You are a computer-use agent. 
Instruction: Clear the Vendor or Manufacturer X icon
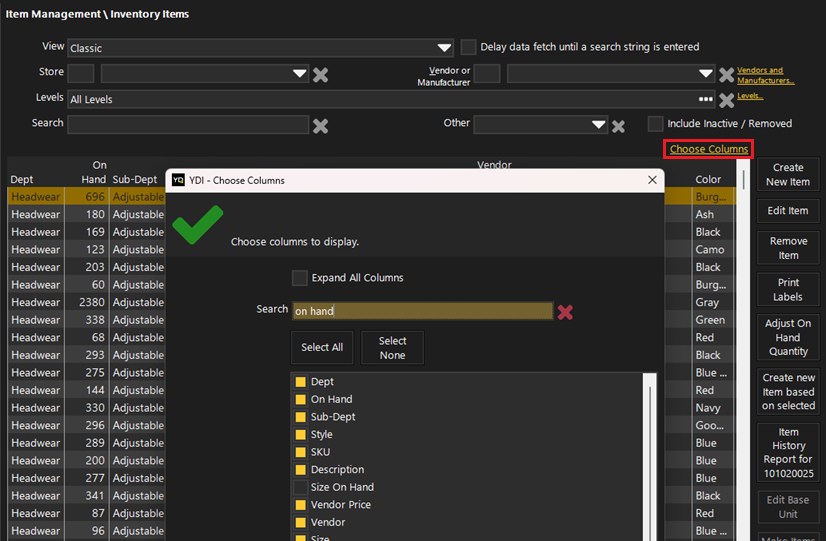(727, 75)
